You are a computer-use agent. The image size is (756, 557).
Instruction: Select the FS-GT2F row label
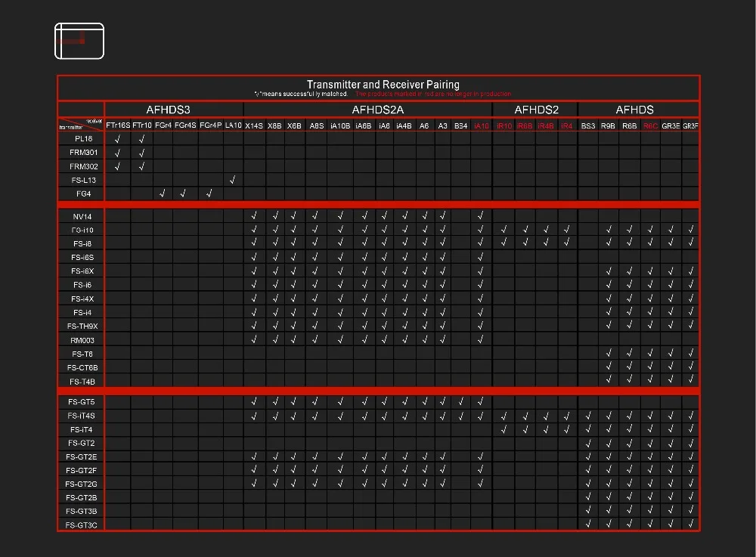point(81,470)
